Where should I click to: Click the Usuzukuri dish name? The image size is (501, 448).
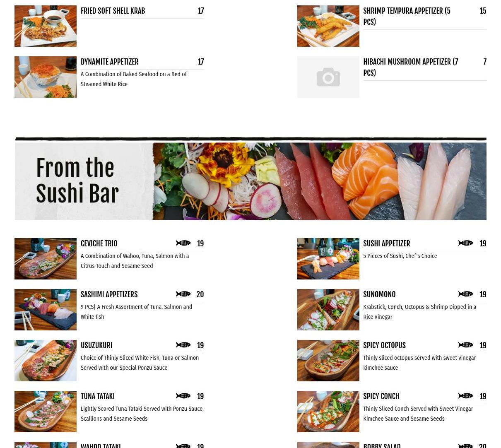pyautogui.click(x=96, y=345)
